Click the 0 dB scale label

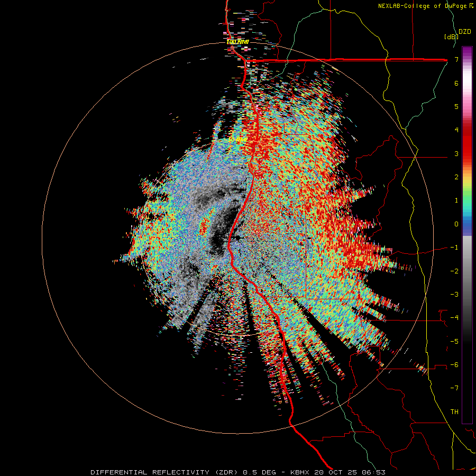click(x=456, y=224)
